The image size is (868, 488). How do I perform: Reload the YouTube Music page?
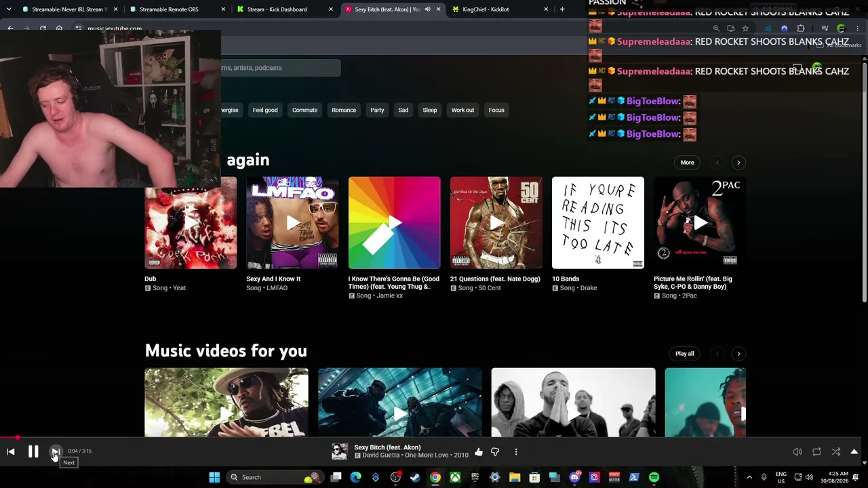(43, 28)
